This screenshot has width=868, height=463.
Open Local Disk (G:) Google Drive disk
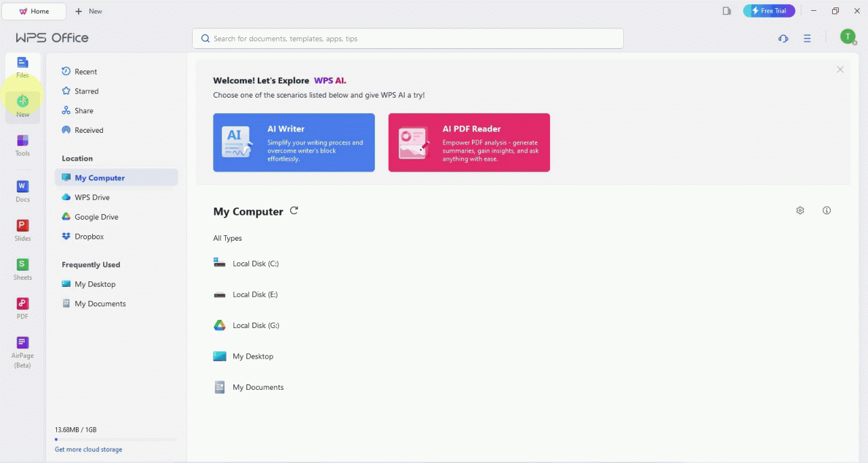click(246, 325)
